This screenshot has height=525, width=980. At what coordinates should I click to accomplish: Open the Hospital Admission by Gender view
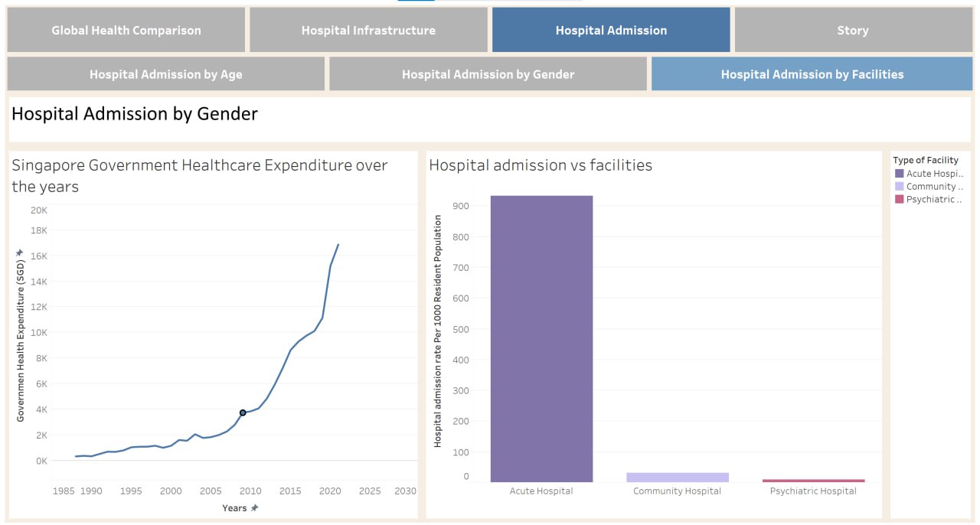click(488, 73)
